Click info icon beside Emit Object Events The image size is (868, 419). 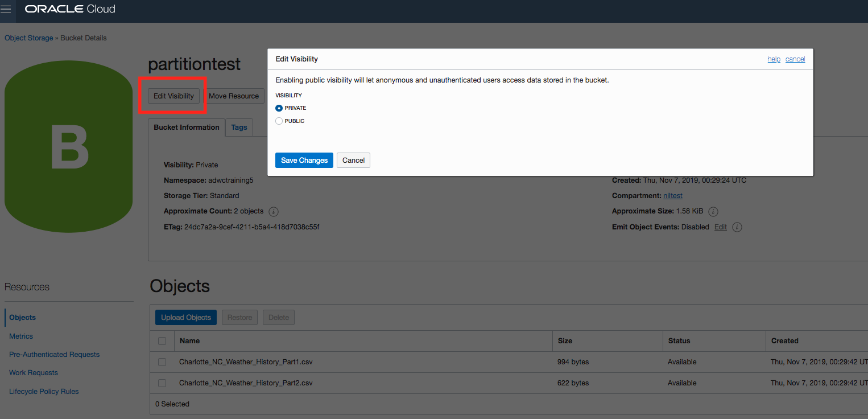point(737,227)
